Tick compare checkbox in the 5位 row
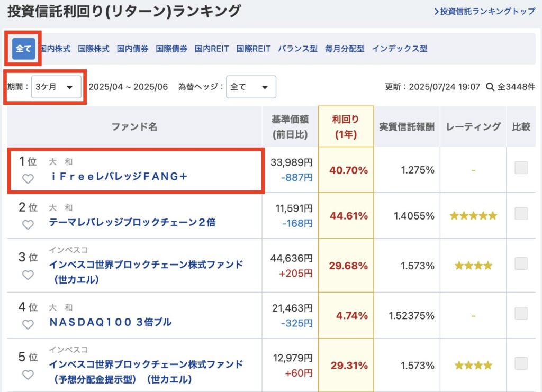Screen dimensions: 542x392 point(521,363)
